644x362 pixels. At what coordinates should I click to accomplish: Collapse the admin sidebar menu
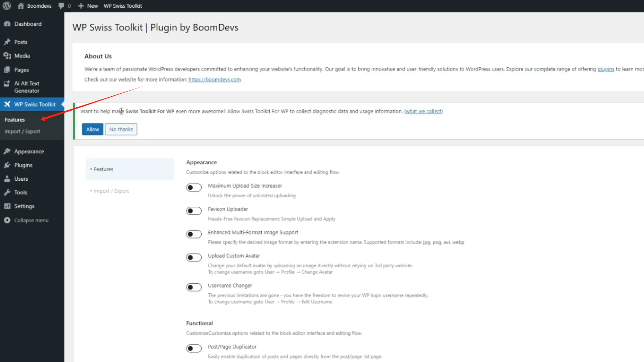pyautogui.click(x=31, y=220)
